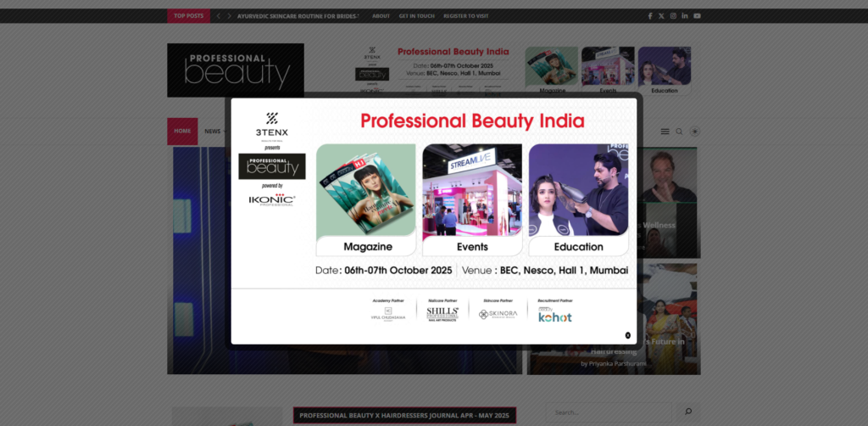The height and width of the screenshot is (426, 868).
Task: Click the IKONIC Professional logo in popup
Action: pos(272,199)
